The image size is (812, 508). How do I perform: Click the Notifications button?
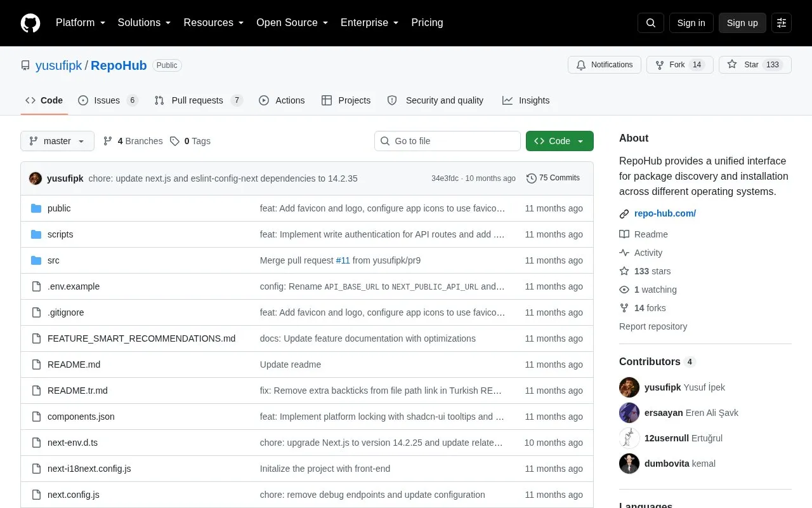click(x=605, y=65)
